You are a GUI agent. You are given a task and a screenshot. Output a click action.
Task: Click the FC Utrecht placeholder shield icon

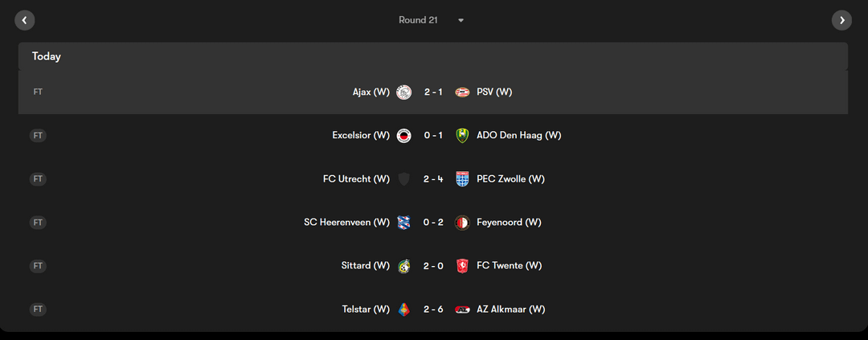click(x=404, y=179)
